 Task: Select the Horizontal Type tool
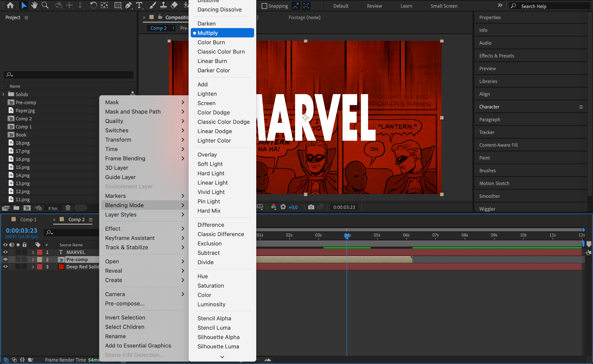point(139,5)
